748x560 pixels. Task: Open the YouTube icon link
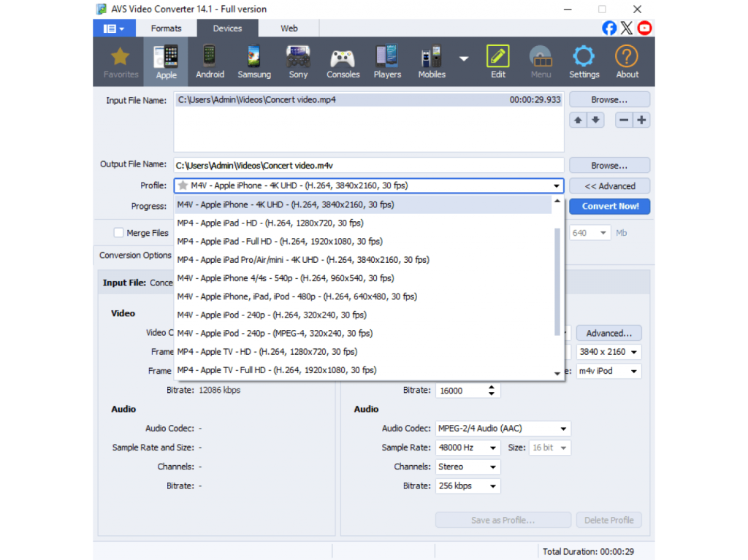tap(644, 28)
